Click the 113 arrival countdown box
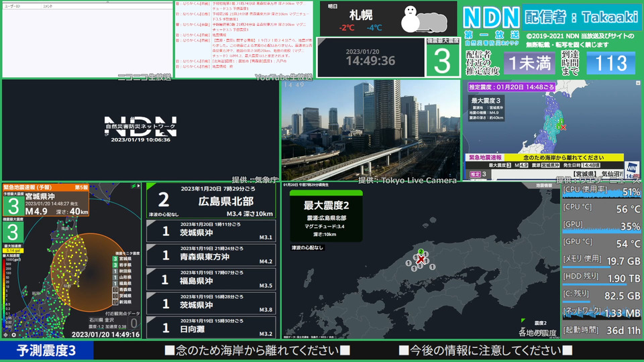644x362 pixels. [610, 63]
